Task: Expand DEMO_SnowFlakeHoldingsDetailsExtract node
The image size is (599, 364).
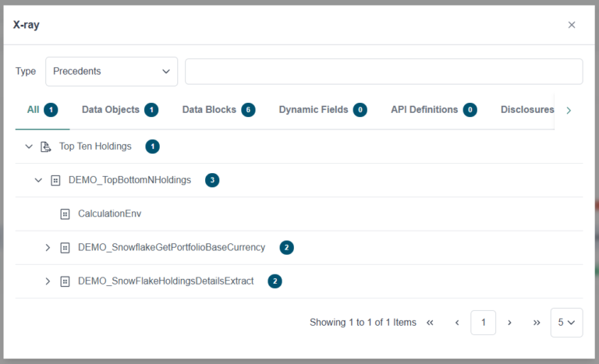Action: click(48, 281)
